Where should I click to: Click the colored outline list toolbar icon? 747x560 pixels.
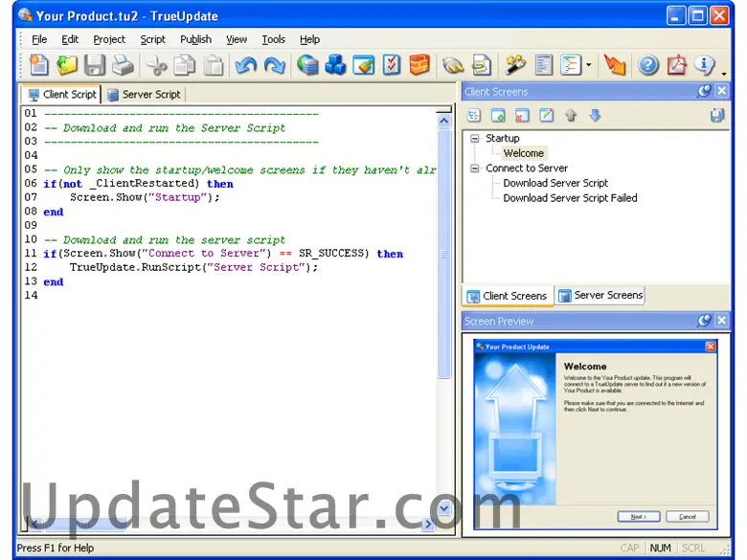(571, 65)
